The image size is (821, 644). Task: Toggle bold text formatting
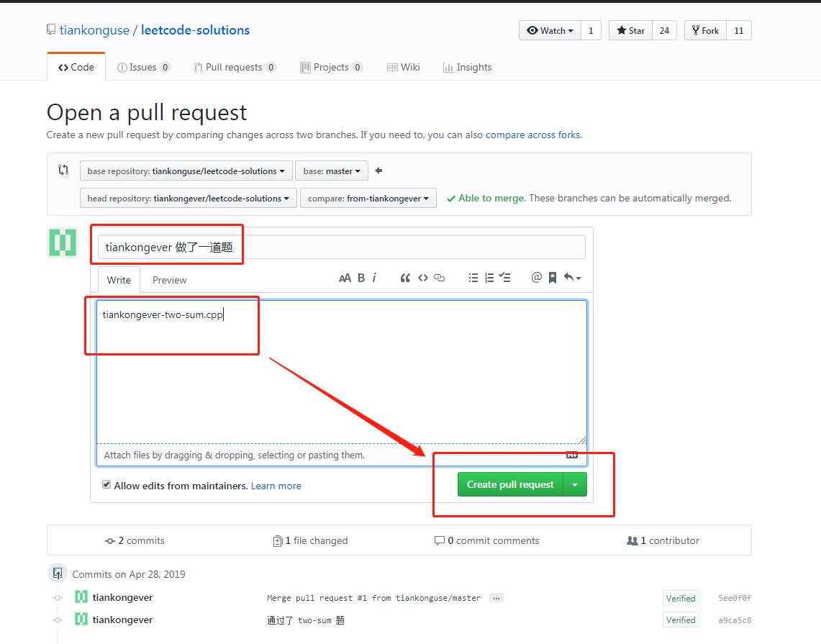(360, 278)
